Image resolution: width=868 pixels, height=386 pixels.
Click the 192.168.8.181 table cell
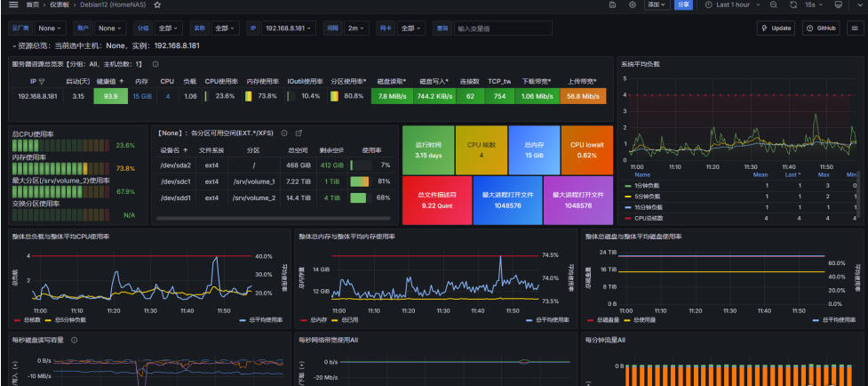click(37, 96)
